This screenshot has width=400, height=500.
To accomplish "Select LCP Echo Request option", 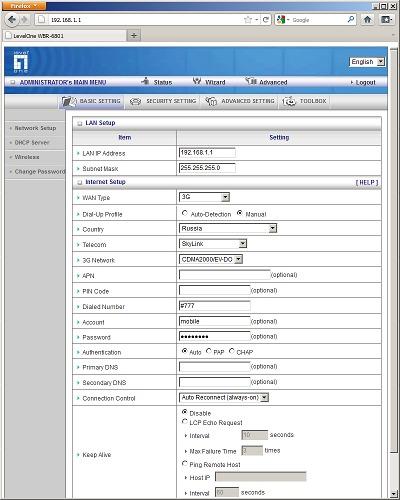I will tap(184, 422).
